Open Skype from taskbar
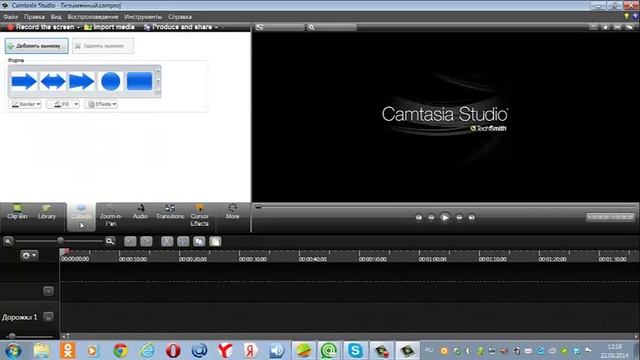This screenshot has height=360, width=640. (x=355, y=351)
